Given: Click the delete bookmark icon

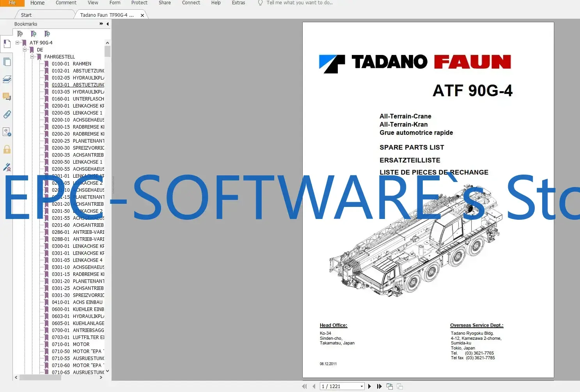Looking at the screenshot, I should (20, 34).
